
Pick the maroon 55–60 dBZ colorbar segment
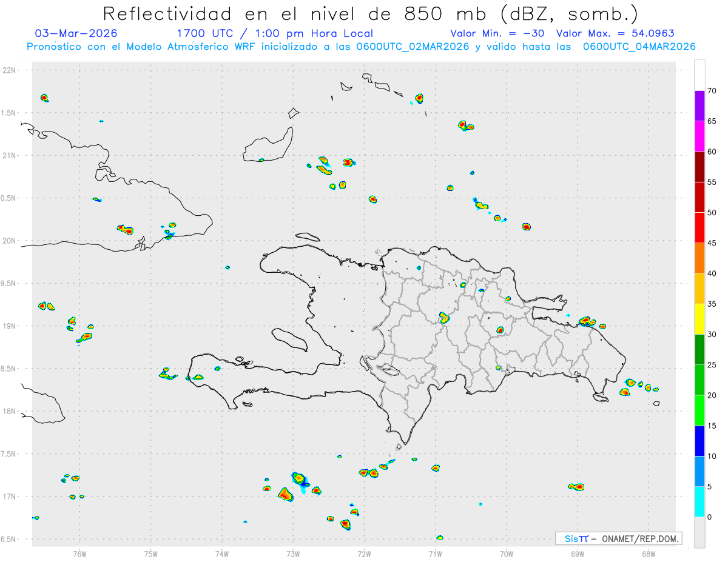click(699, 167)
